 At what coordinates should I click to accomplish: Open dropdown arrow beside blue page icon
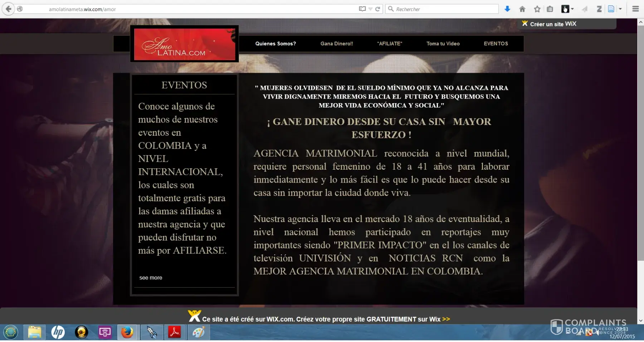(x=620, y=9)
